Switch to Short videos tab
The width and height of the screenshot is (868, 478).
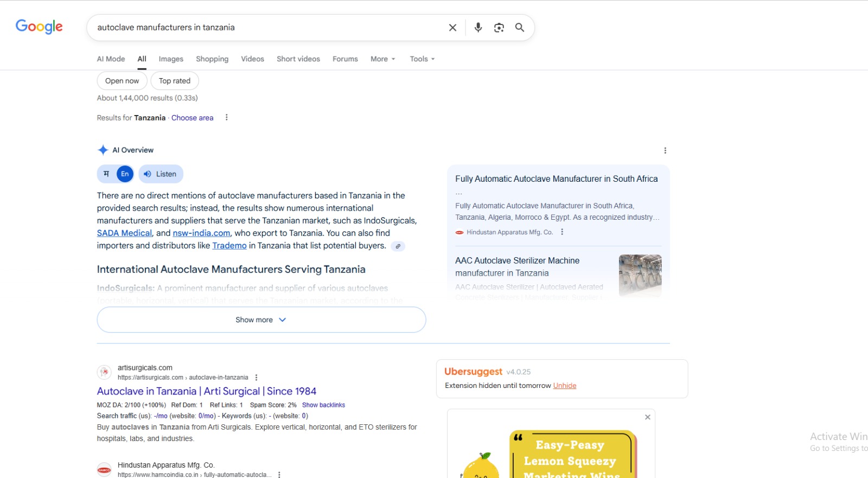tap(298, 59)
